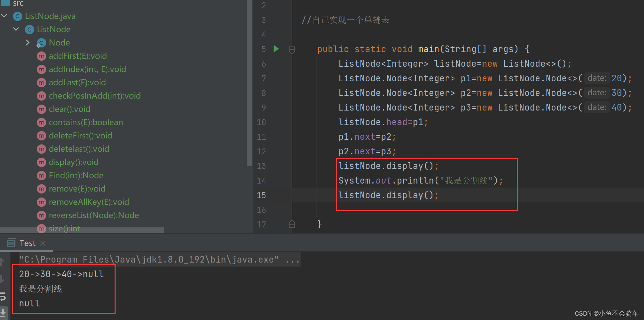Click the checkPosInAdd(int):void method icon
This screenshot has width=644, height=320.
pyautogui.click(x=41, y=96)
